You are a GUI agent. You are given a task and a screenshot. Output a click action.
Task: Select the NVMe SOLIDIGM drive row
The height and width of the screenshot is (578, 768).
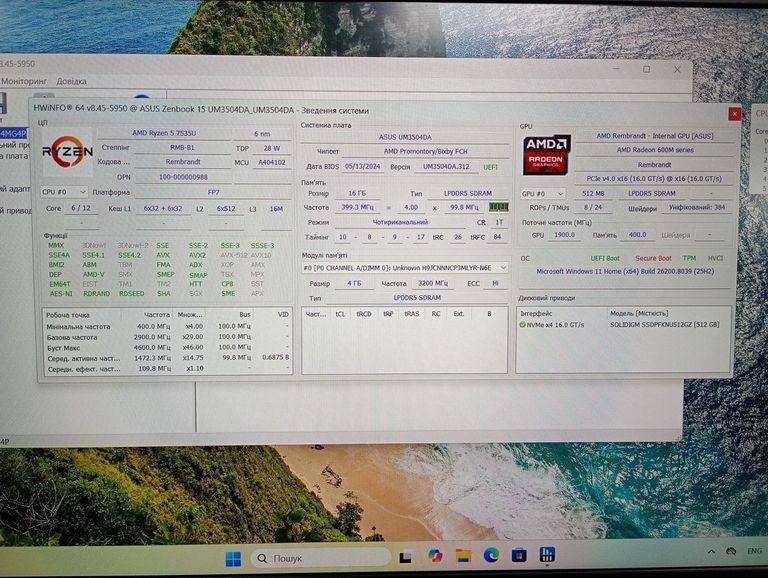[x=620, y=324]
